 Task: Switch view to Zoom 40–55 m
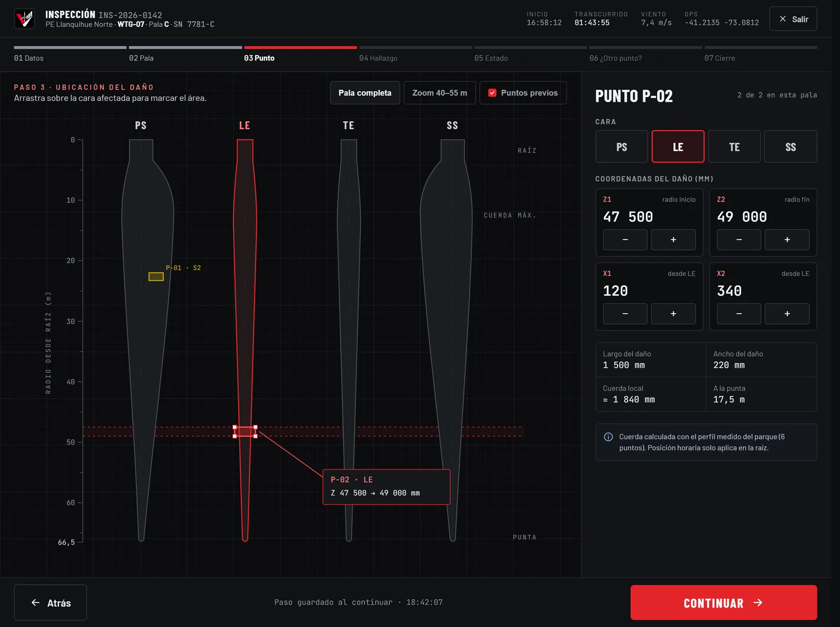coord(440,93)
